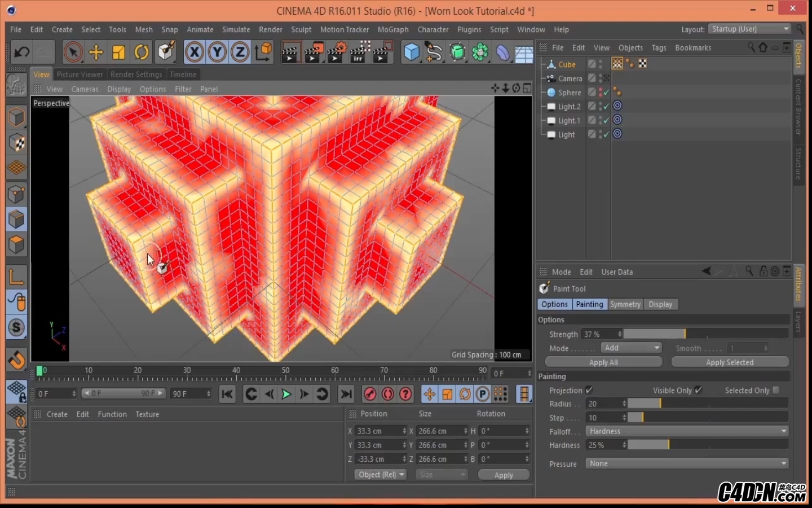Click the Step value stepper
This screenshot has height=508, width=812.
click(624, 418)
